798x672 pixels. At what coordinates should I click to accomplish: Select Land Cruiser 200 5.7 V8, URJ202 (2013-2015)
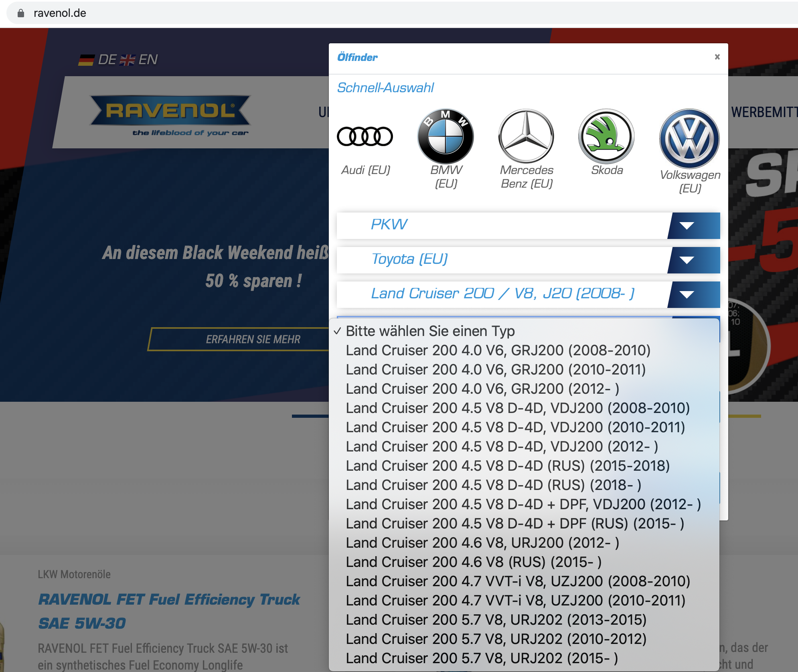[524, 620]
